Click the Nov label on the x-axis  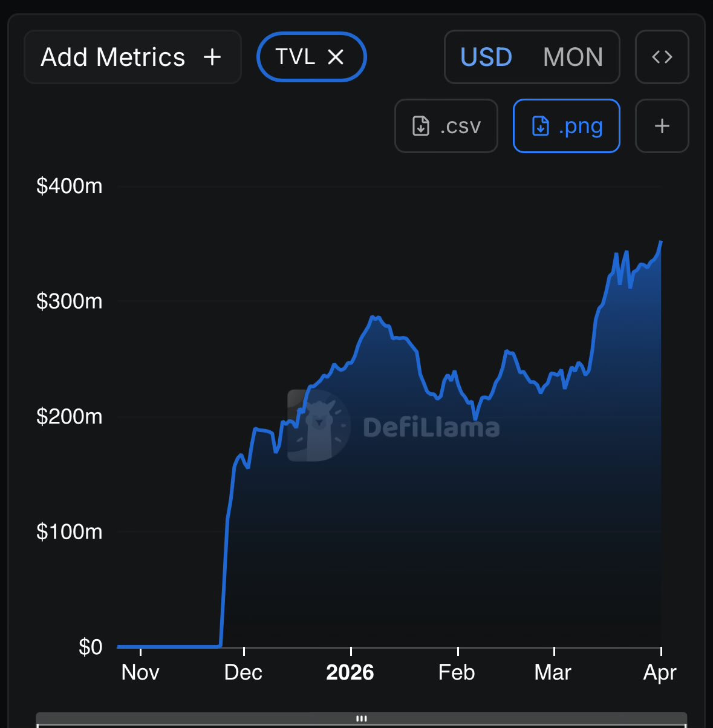click(x=140, y=672)
